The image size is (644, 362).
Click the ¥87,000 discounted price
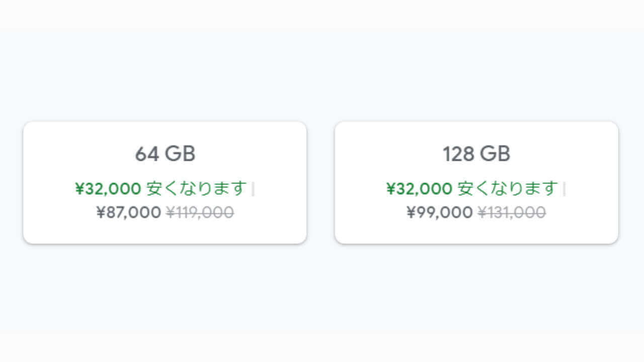(129, 213)
